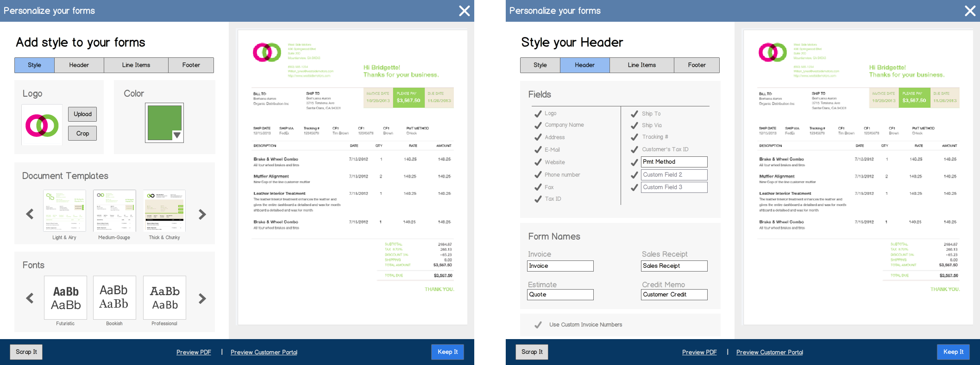Click Keep It in right dialog
The height and width of the screenshot is (365, 980).
click(953, 352)
